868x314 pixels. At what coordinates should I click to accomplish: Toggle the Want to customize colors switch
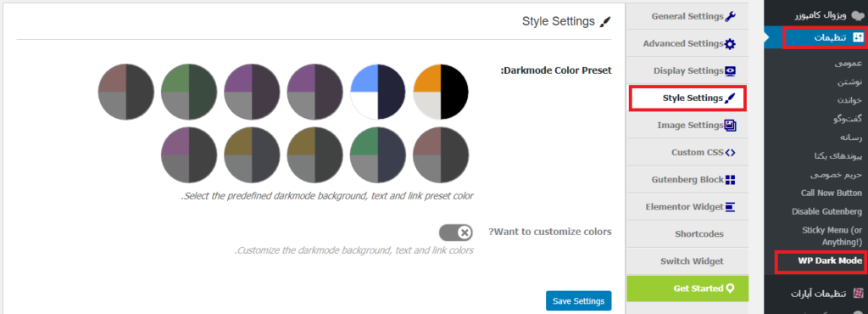pyautogui.click(x=456, y=233)
